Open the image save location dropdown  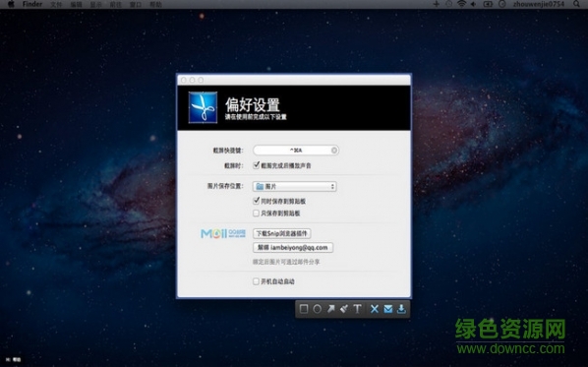pos(295,187)
